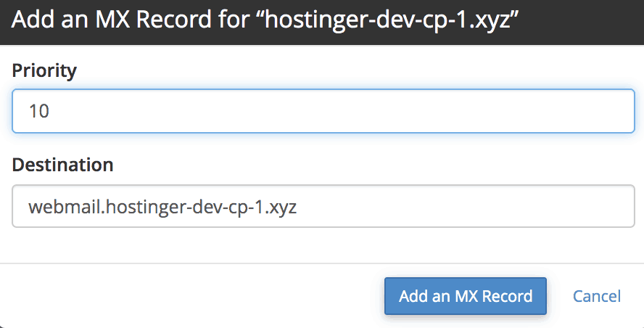Image resolution: width=644 pixels, height=328 pixels.
Task: Dismiss the MX record dialog with Cancel
Action: pyautogui.click(x=596, y=296)
